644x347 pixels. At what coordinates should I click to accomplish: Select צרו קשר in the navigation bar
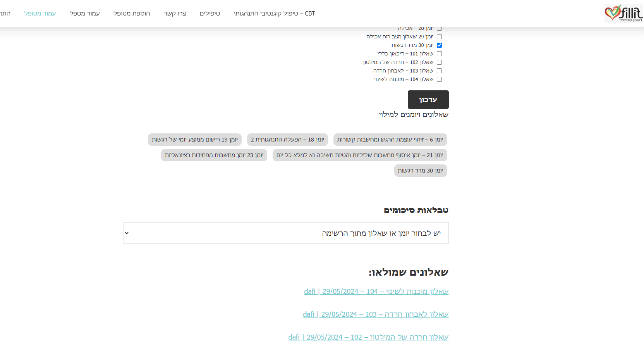pyautogui.click(x=175, y=14)
